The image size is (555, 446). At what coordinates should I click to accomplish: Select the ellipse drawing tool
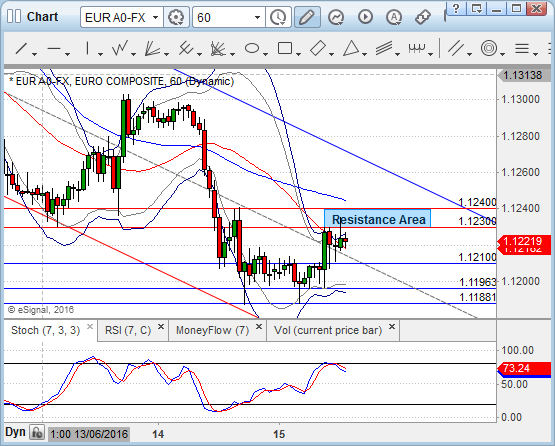252,48
